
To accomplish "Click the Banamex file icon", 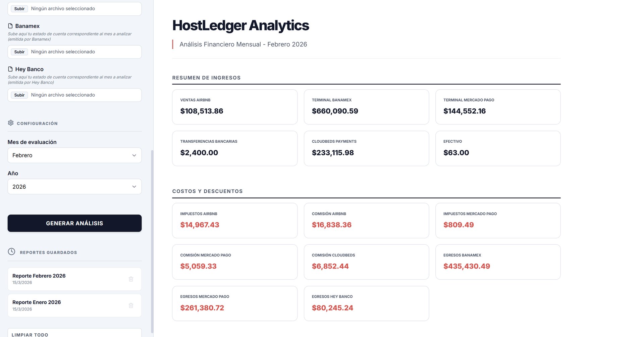I will (x=10, y=26).
